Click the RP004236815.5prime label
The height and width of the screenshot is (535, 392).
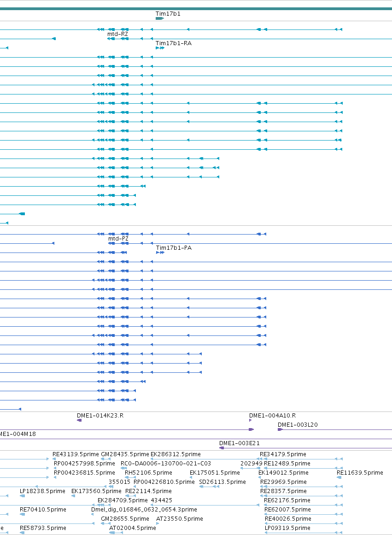click(x=84, y=473)
